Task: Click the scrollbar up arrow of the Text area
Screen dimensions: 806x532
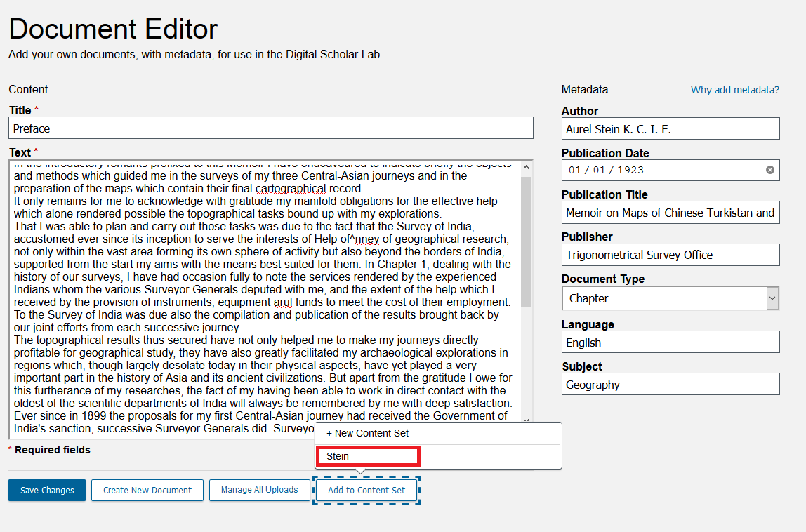Action: tap(527, 166)
